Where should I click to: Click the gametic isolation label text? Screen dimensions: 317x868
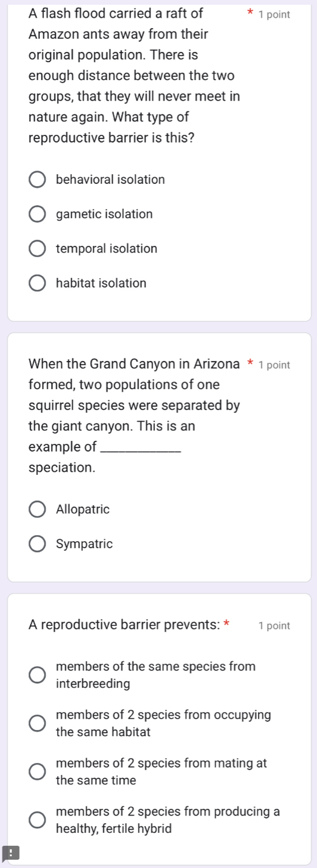click(x=104, y=214)
